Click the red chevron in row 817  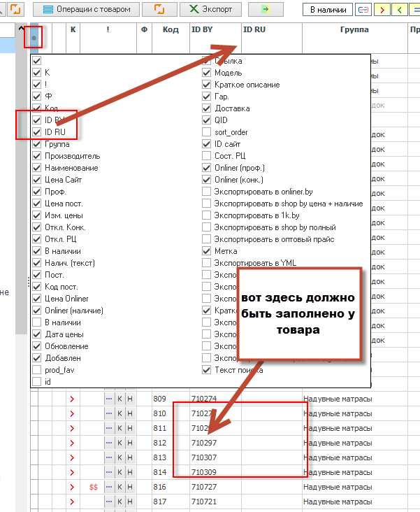coord(73,502)
